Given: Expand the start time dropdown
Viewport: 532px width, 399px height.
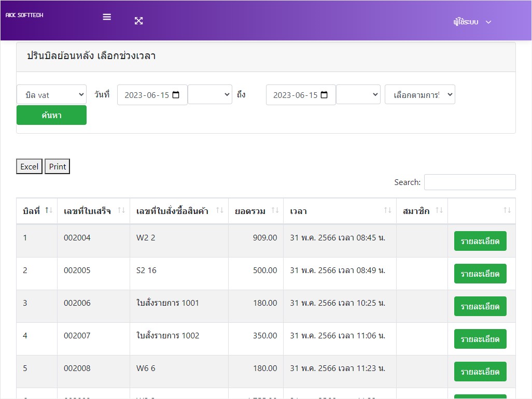Looking at the screenshot, I should tap(210, 95).
